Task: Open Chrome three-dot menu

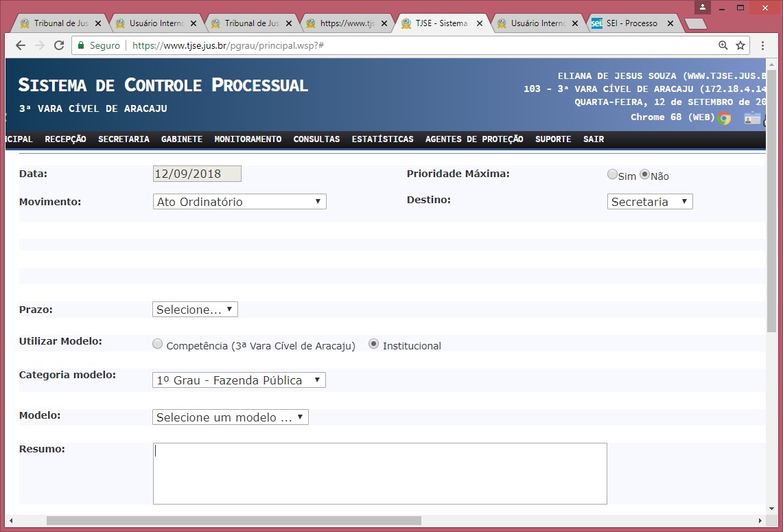Action: [762, 45]
